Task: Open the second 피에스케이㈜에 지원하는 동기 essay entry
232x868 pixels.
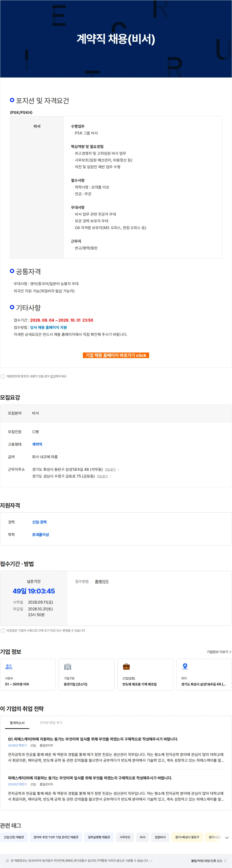Action: [x=90, y=778]
